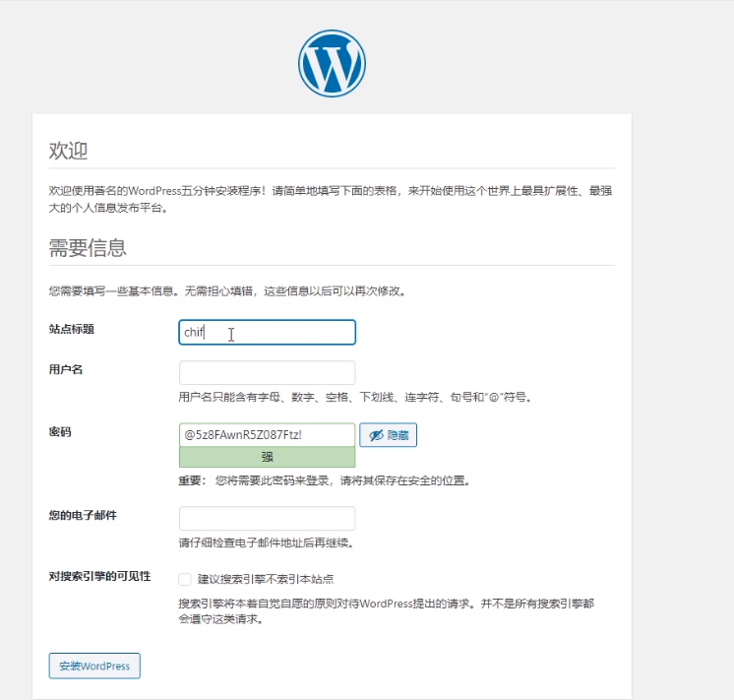Click the 安装WordPress install button

click(94, 666)
